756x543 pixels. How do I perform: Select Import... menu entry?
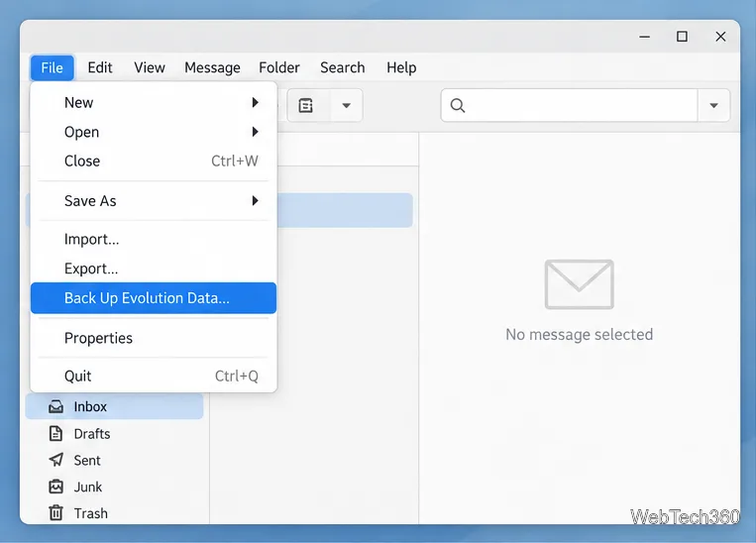(154, 239)
